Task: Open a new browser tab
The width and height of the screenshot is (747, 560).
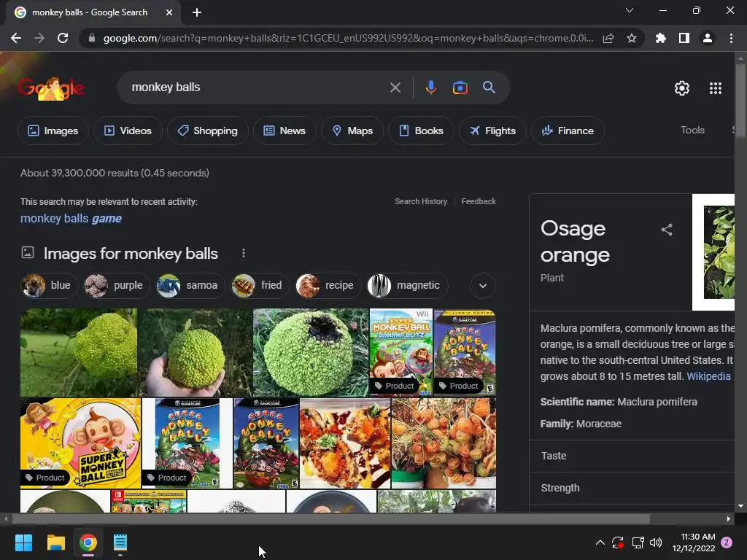Action: pyautogui.click(x=197, y=12)
